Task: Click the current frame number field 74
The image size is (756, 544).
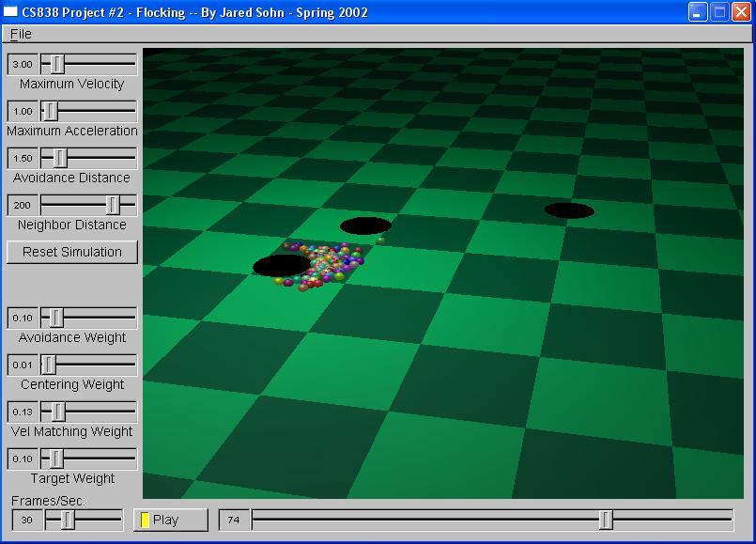Action: click(x=234, y=520)
